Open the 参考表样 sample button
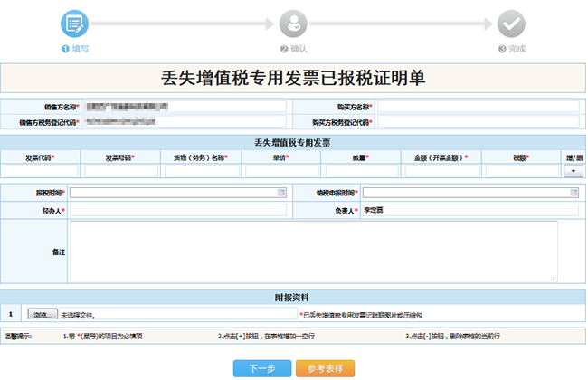The width and height of the screenshot is (588, 380). 325,368
